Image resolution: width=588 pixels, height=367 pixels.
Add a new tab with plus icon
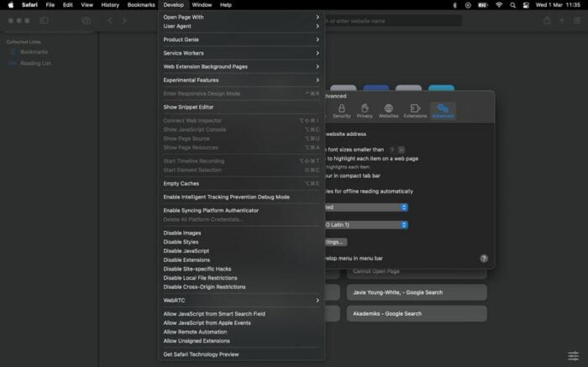click(562, 21)
